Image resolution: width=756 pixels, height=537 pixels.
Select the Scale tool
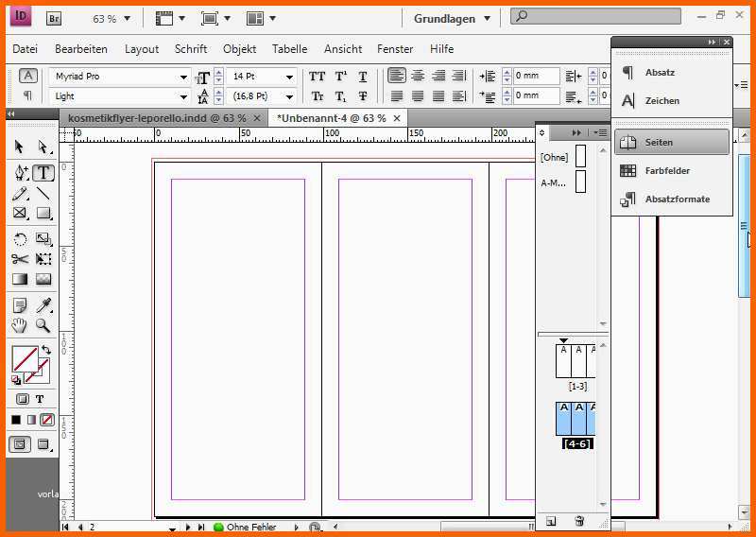click(43, 239)
